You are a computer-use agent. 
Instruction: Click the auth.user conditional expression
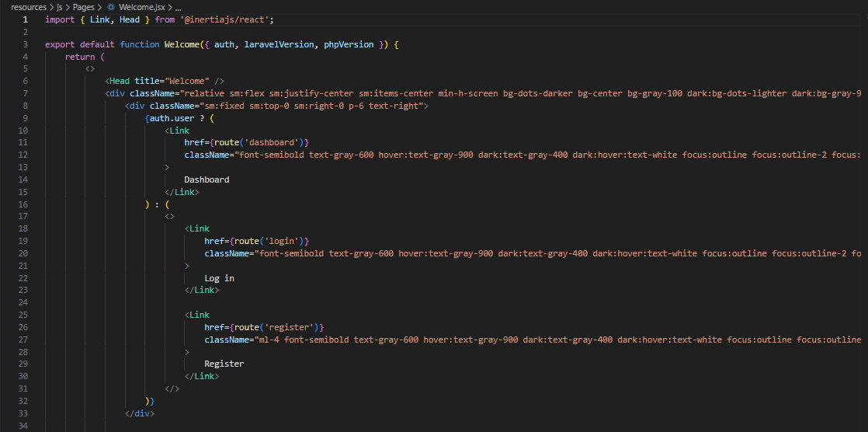[172, 118]
